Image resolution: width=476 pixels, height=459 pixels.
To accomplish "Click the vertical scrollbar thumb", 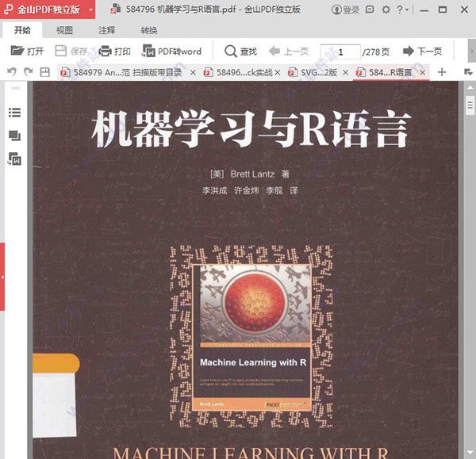I will (x=470, y=105).
